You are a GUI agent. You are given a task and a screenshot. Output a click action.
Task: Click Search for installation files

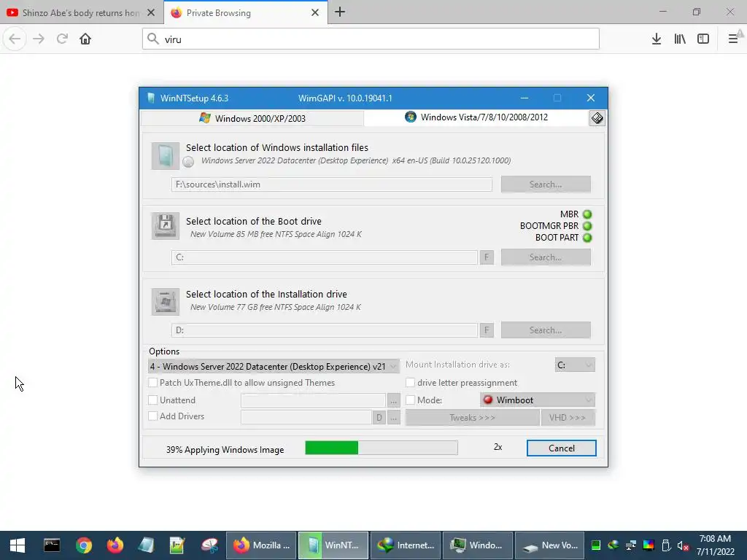point(546,184)
